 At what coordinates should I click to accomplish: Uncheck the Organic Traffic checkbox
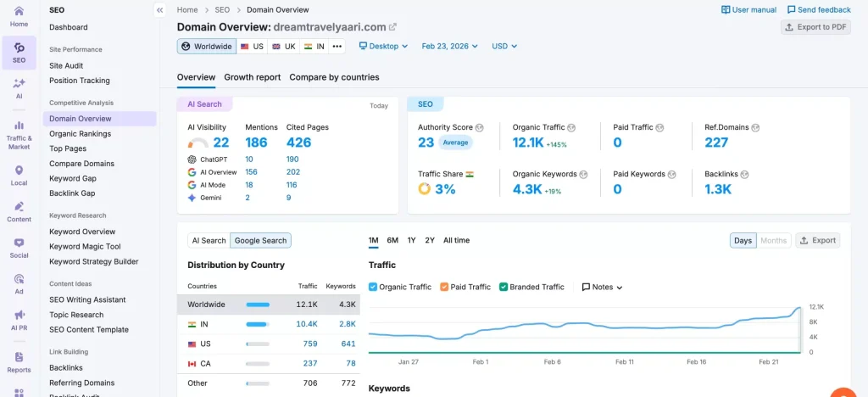tap(373, 287)
